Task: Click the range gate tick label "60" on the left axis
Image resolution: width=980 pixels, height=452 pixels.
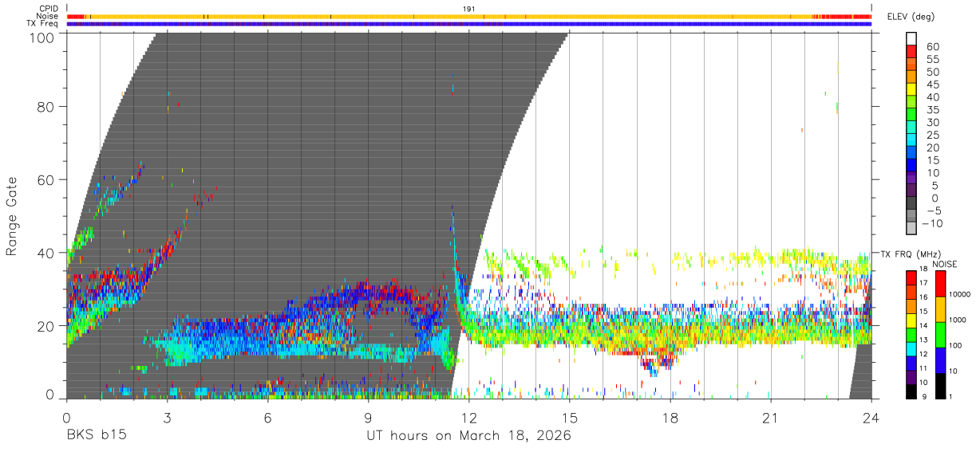Action: pos(45,179)
